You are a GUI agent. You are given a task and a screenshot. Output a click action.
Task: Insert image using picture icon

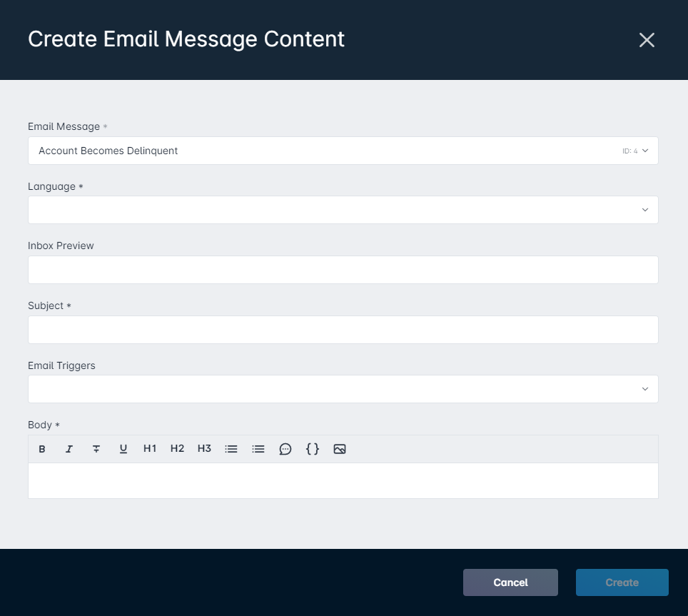340,449
